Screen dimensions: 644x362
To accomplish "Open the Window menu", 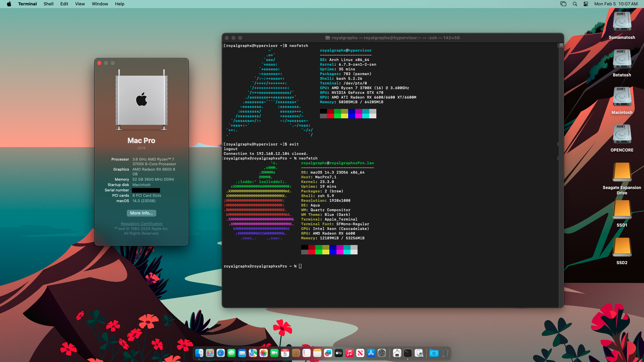I will tap(100, 4).
